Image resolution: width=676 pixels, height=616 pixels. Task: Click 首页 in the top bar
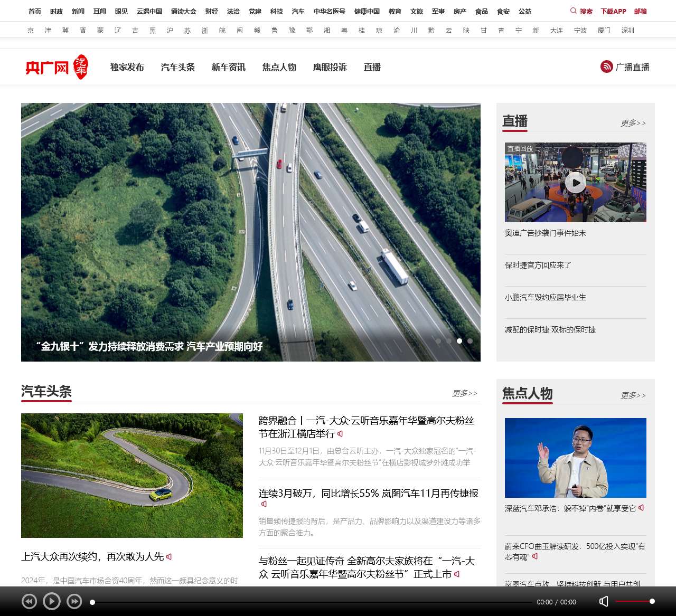pos(35,11)
